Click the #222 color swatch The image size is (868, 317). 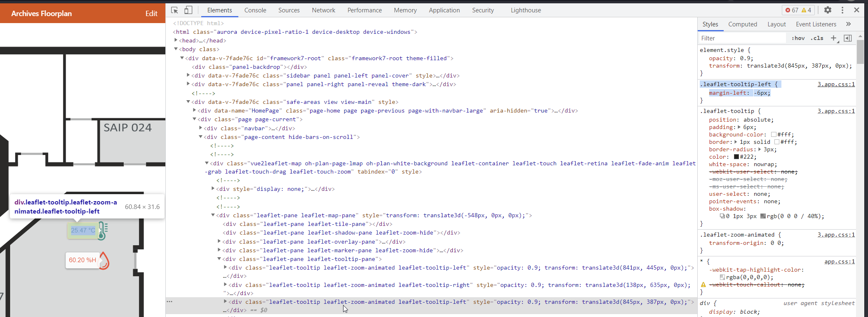coord(736,157)
